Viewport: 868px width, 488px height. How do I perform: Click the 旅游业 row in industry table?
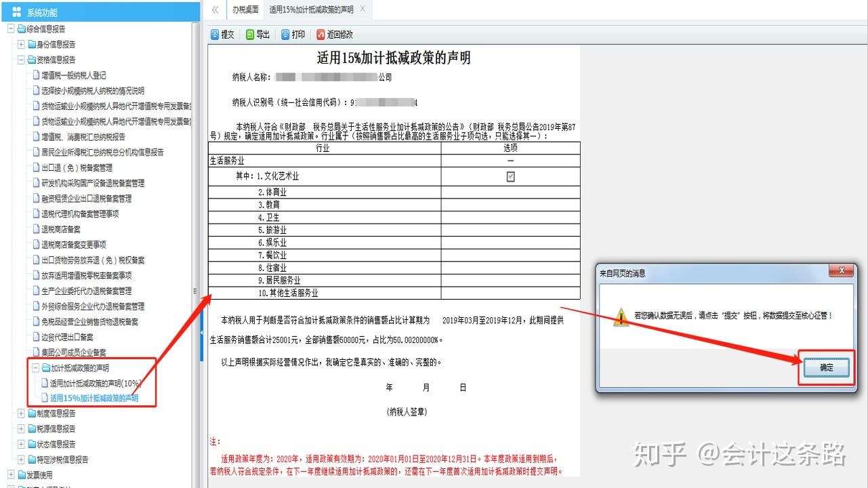pyautogui.click(x=394, y=230)
